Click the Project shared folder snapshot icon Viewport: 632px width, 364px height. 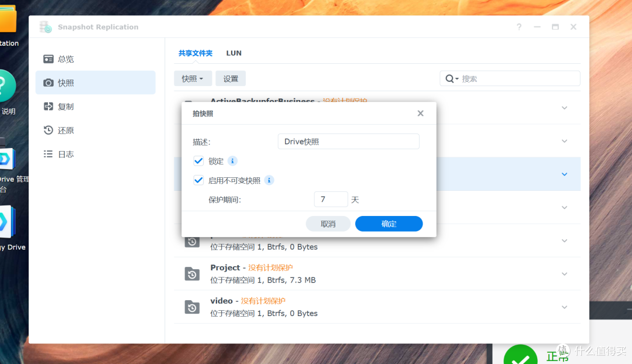[x=192, y=274]
